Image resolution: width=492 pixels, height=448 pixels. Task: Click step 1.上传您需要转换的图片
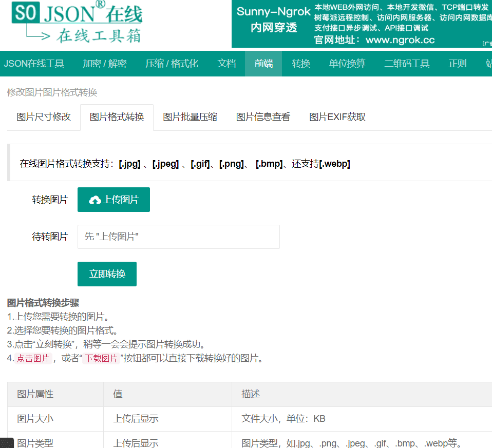click(58, 317)
